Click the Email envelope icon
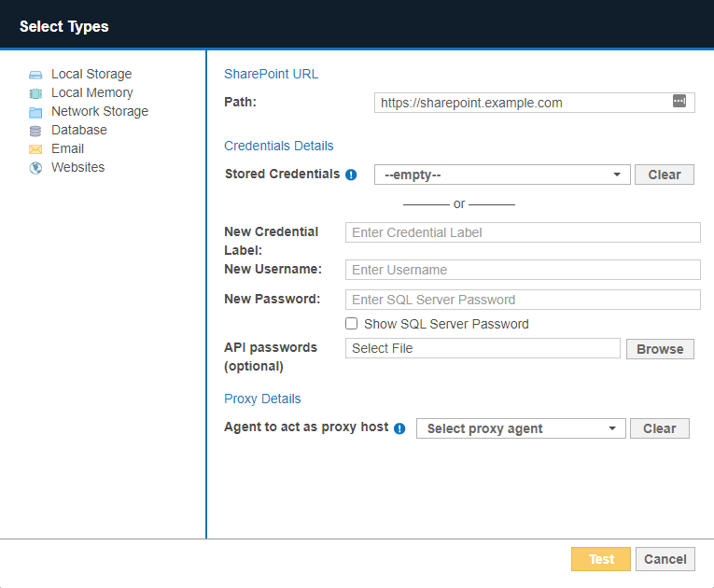714x588 pixels. click(35, 149)
